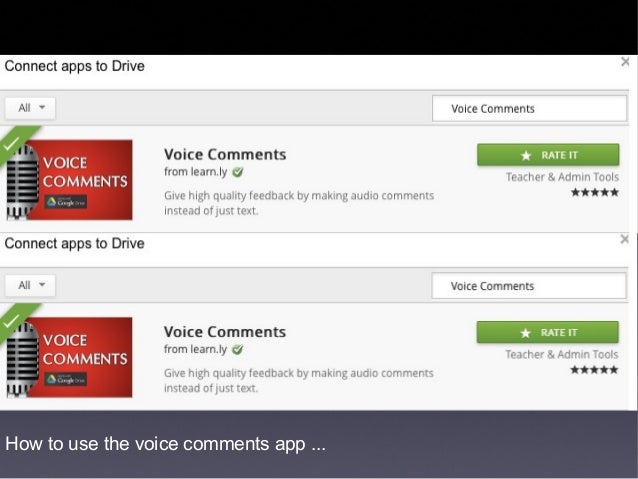The width and height of the screenshot is (638, 479).
Task: Open the Voice Comments title link in upper dialog
Action: [225, 155]
